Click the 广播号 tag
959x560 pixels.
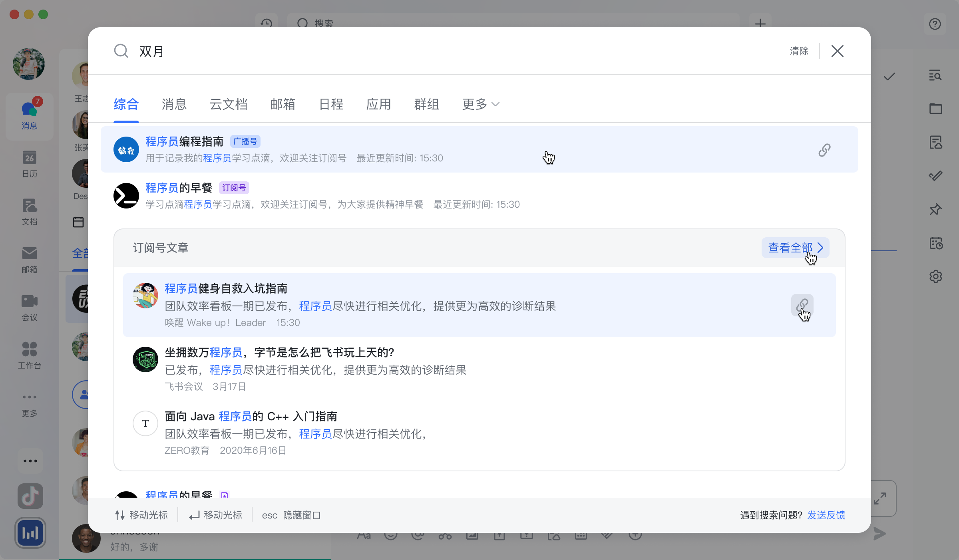(245, 141)
